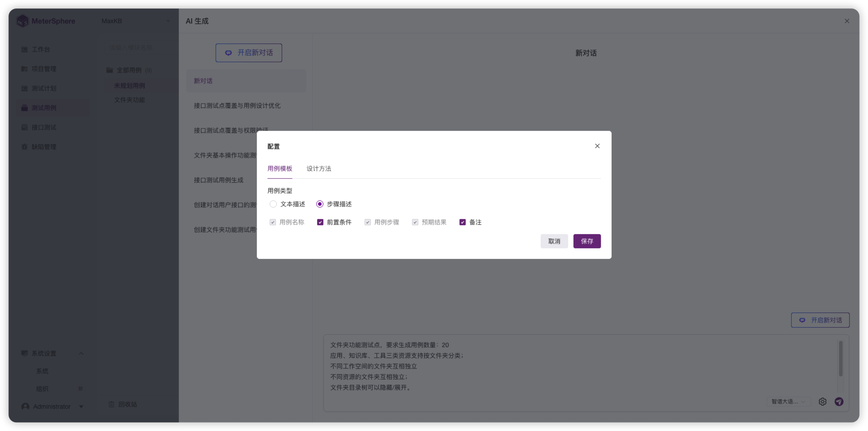Expand the 智谱大语 model dropdown
Image resolution: width=868 pixels, height=431 pixels.
(x=788, y=402)
